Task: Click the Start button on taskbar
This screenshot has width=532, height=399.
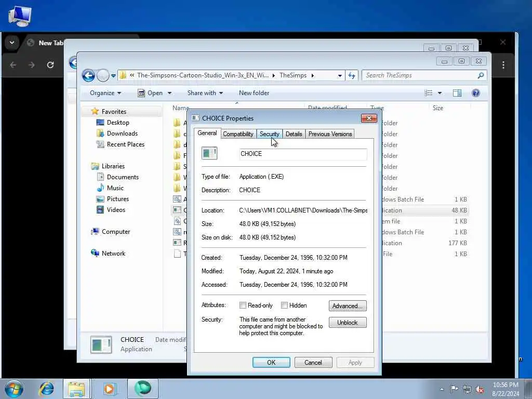Action: click(14, 389)
